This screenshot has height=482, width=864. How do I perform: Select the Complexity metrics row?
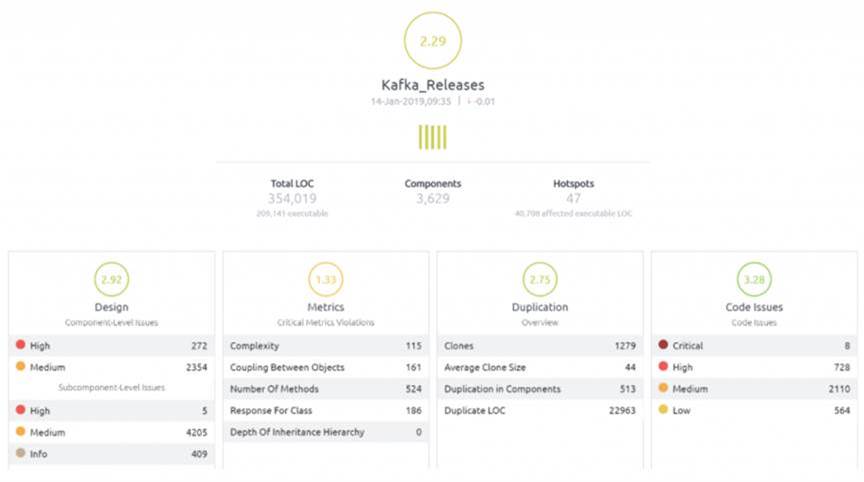pos(325,346)
